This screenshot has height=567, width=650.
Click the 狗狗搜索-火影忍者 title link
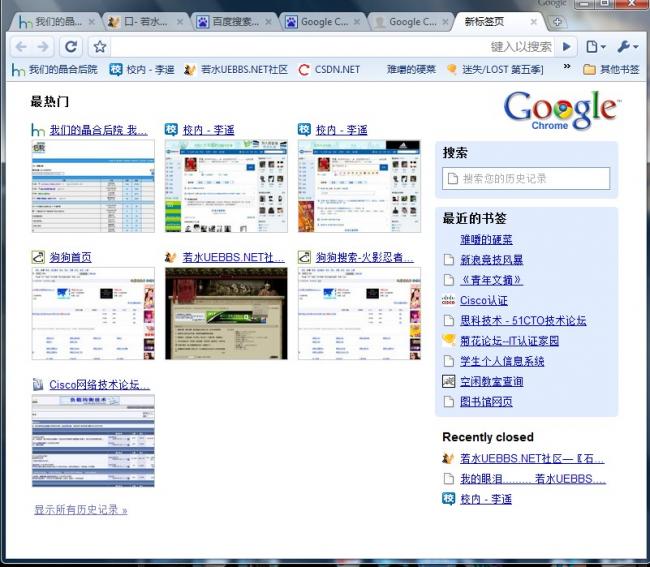pos(365,257)
